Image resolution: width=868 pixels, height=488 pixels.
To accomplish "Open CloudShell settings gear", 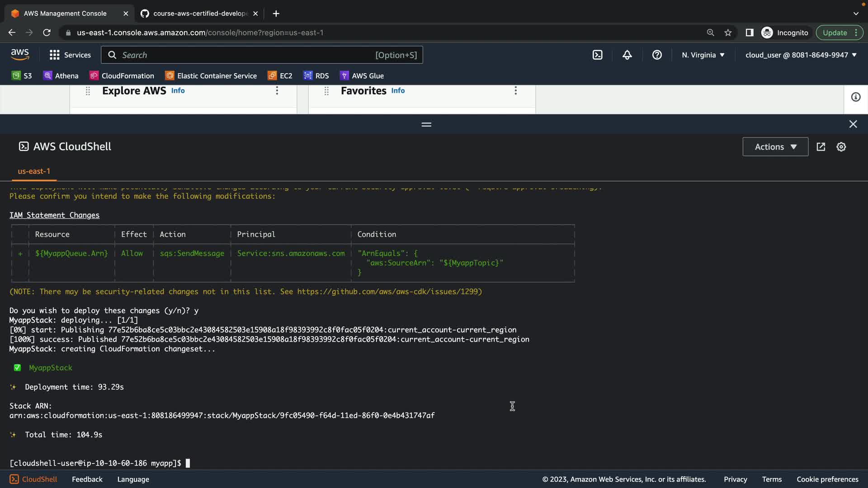I will [841, 147].
